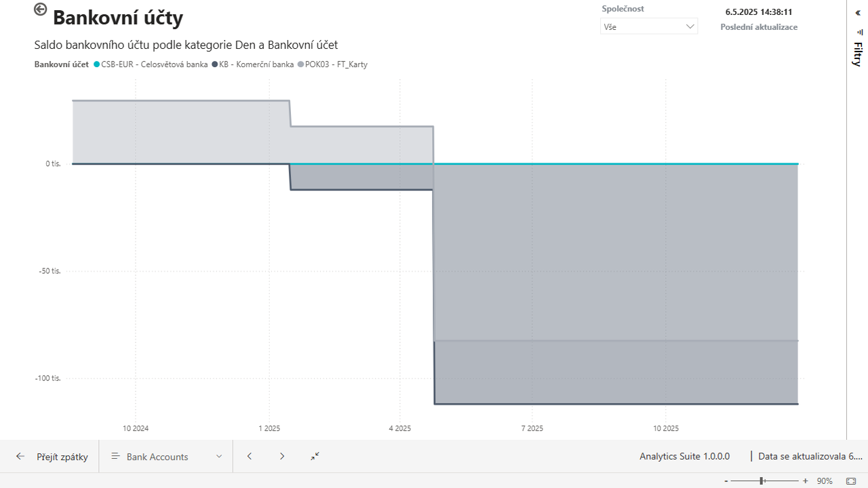The width and height of the screenshot is (868, 488).
Task: Click the zoom in plus button
Action: 805,481
